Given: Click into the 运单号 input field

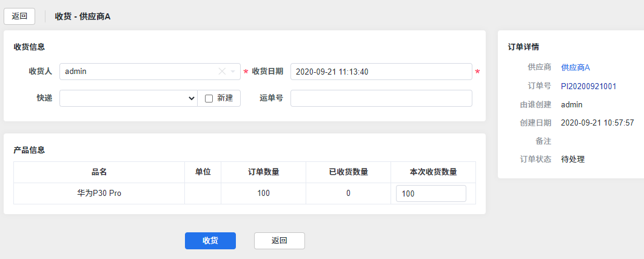Looking at the screenshot, I should pos(381,98).
